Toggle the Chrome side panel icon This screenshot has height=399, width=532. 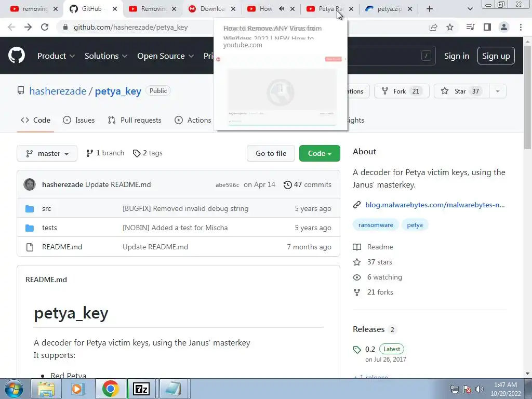(x=487, y=27)
